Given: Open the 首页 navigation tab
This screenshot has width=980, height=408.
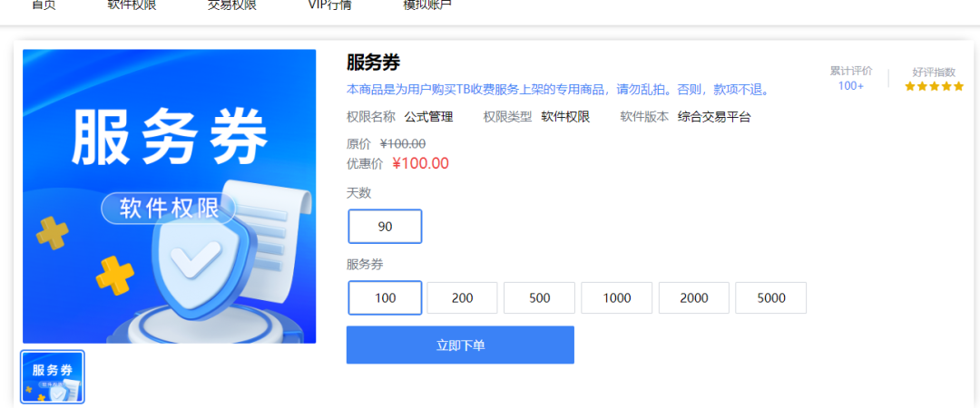Looking at the screenshot, I should [44, 5].
